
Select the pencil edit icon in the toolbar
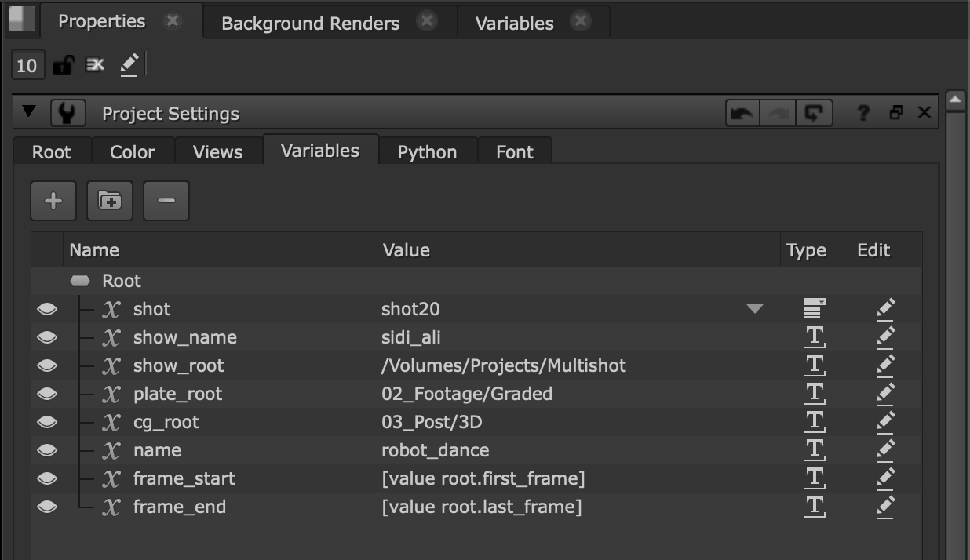tap(128, 64)
